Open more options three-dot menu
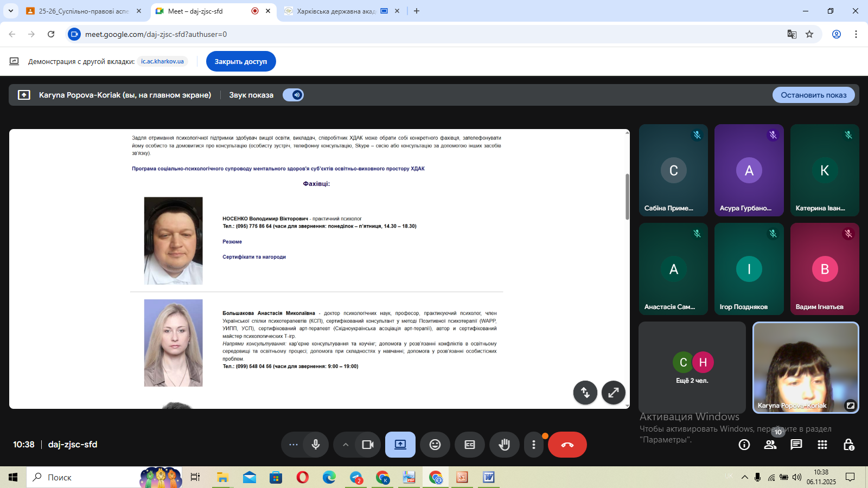Viewport: 868px width, 488px height. pos(534,445)
